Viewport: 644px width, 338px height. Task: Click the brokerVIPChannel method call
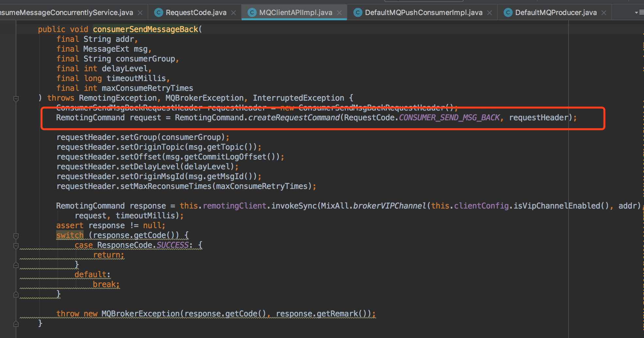tap(390, 206)
